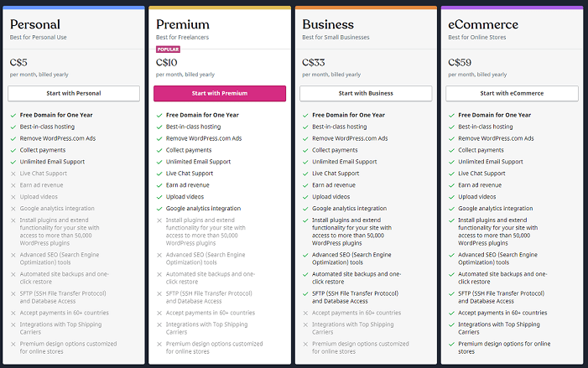Click X icon beside Advanced SEO in Premium plan

159,255
